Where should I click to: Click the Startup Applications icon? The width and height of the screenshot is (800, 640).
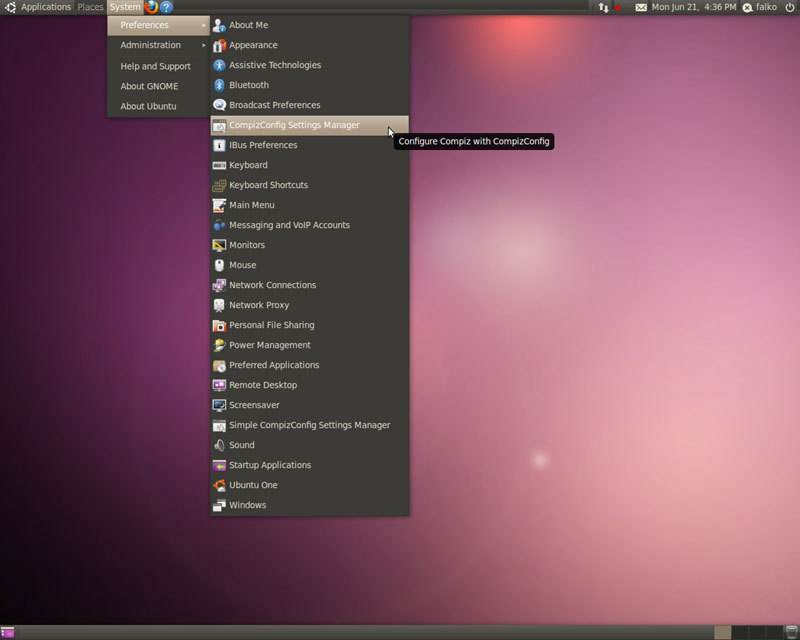pyautogui.click(x=219, y=465)
